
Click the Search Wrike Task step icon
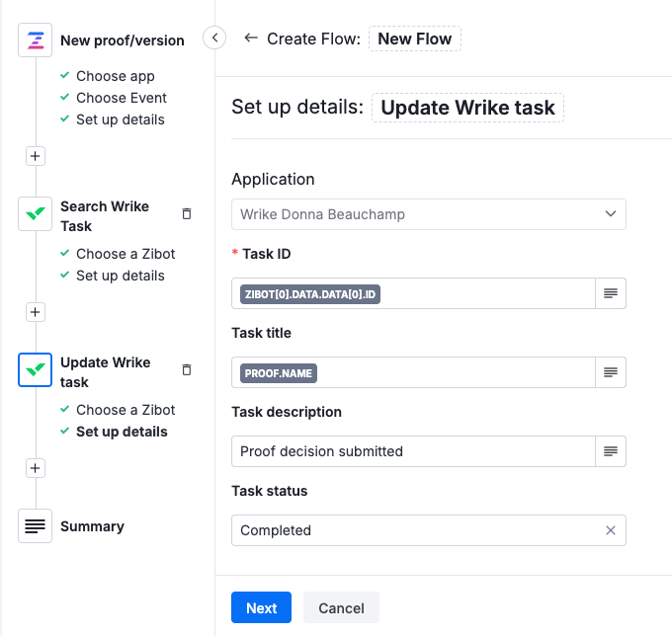[36, 213]
